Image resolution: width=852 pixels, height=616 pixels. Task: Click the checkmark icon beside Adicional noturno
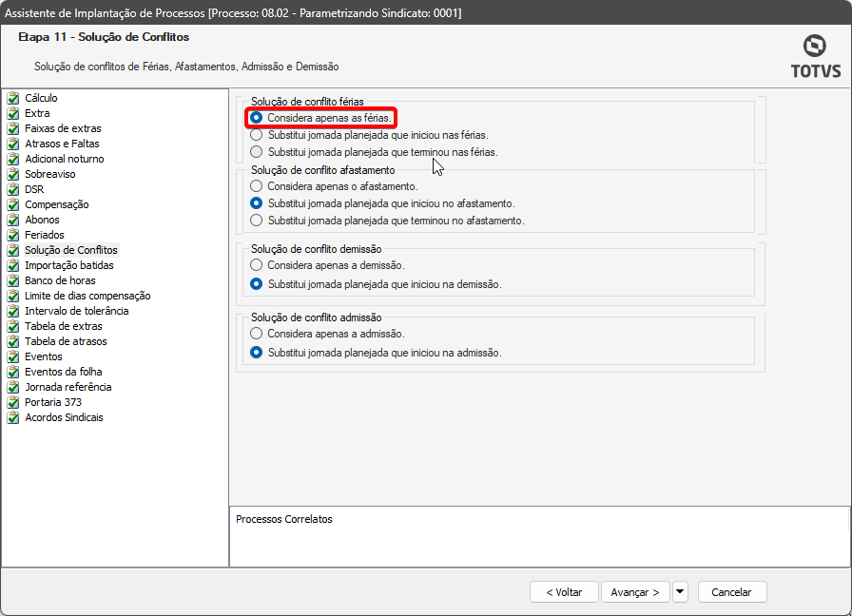13,159
